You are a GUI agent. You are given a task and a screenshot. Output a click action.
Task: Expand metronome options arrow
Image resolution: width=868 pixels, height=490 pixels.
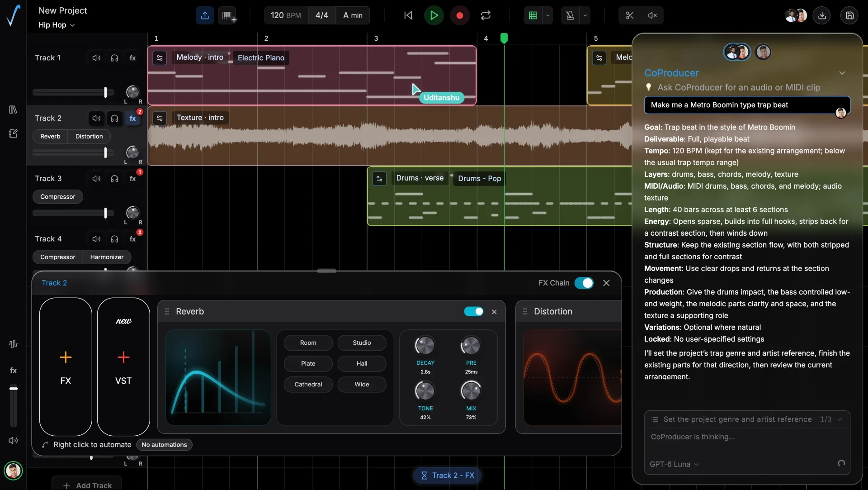pos(585,15)
